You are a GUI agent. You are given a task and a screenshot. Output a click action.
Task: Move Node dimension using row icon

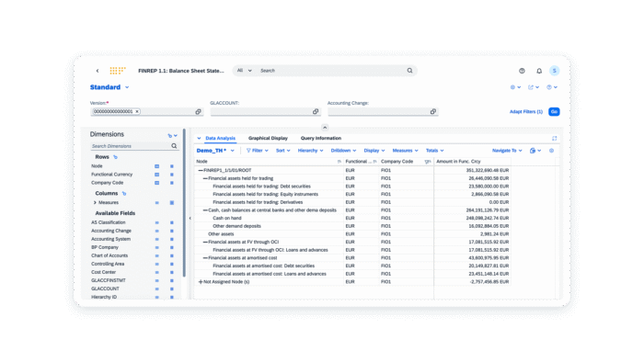tap(157, 166)
